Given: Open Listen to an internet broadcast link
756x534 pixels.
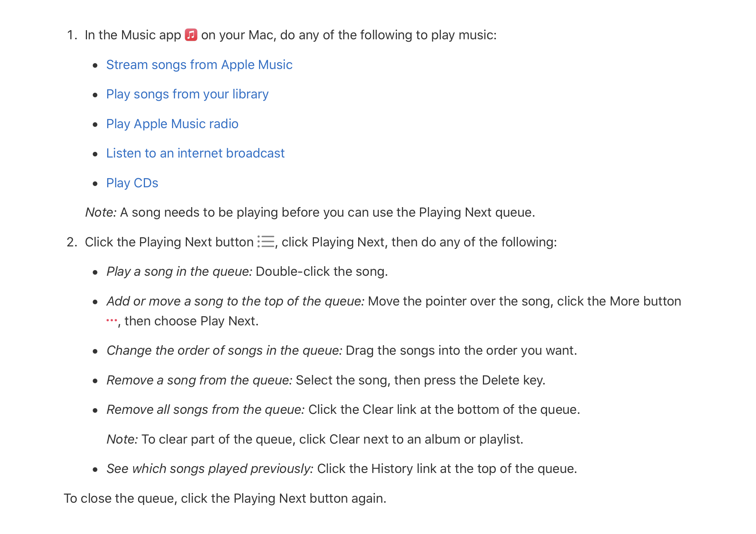Looking at the screenshot, I should 195,153.
